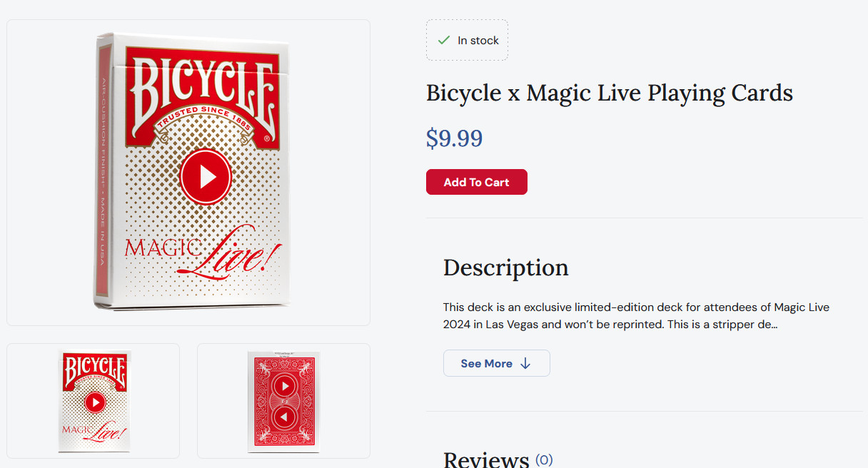Add the playing cards to cart
The width and height of the screenshot is (868, 468).
pyautogui.click(x=476, y=182)
